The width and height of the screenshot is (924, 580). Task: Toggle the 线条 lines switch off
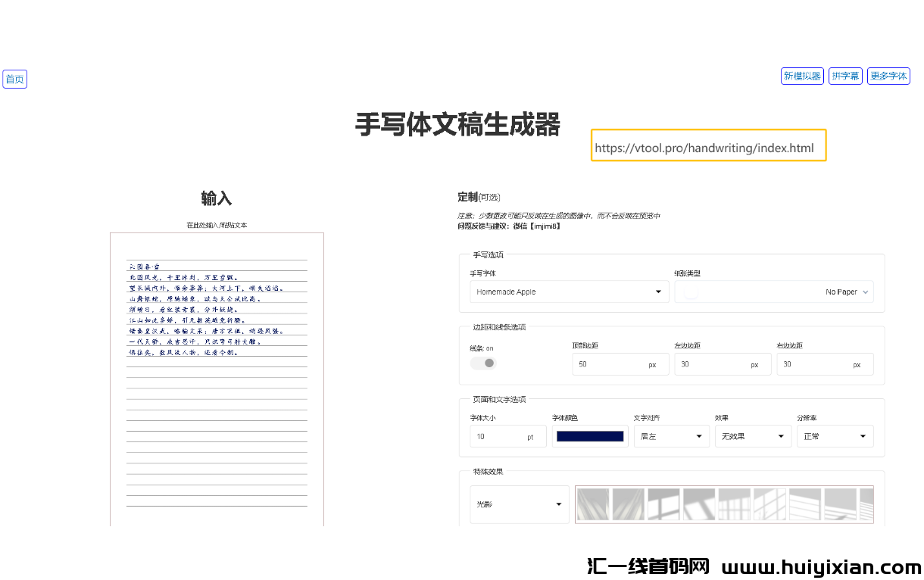(x=483, y=363)
